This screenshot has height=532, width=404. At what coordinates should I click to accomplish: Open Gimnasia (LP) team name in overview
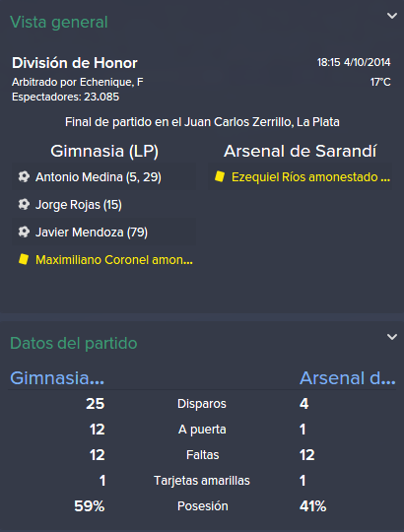[x=104, y=151]
